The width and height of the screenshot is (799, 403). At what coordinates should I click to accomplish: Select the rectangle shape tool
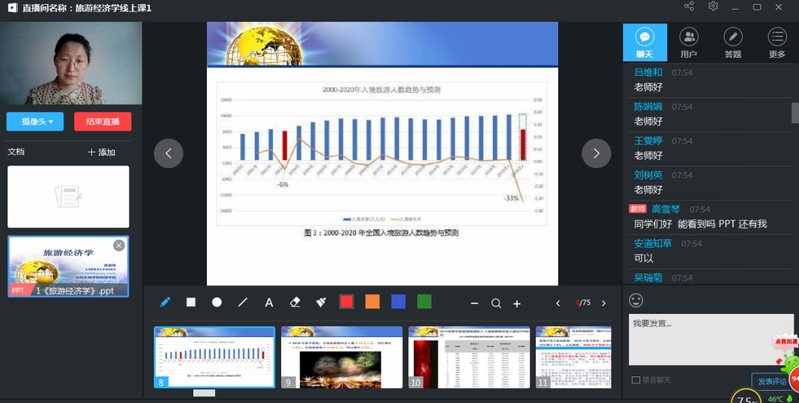click(191, 302)
